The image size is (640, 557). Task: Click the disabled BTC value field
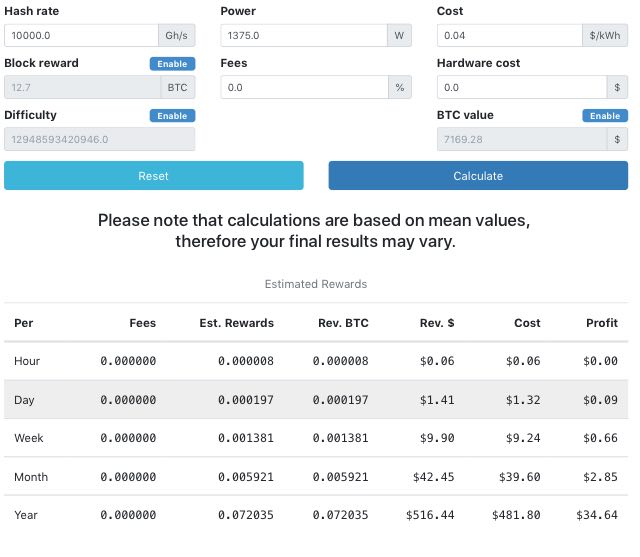[x=522, y=140]
